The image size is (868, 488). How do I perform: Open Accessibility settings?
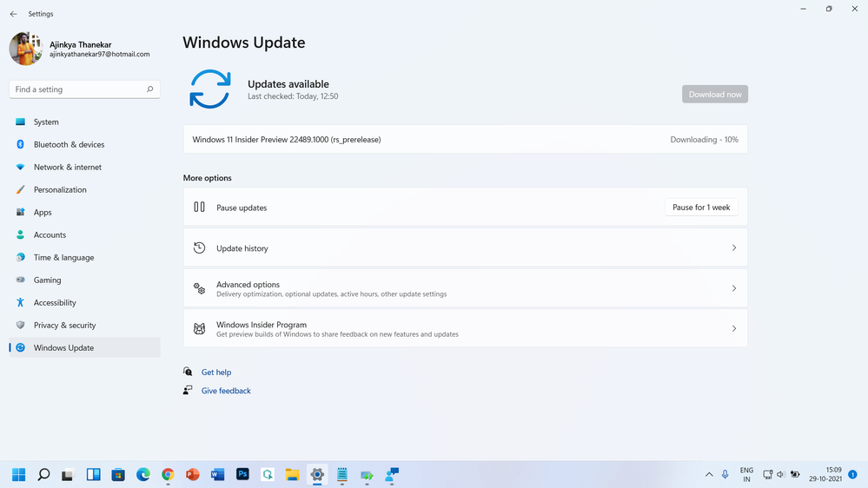coord(84,303)
